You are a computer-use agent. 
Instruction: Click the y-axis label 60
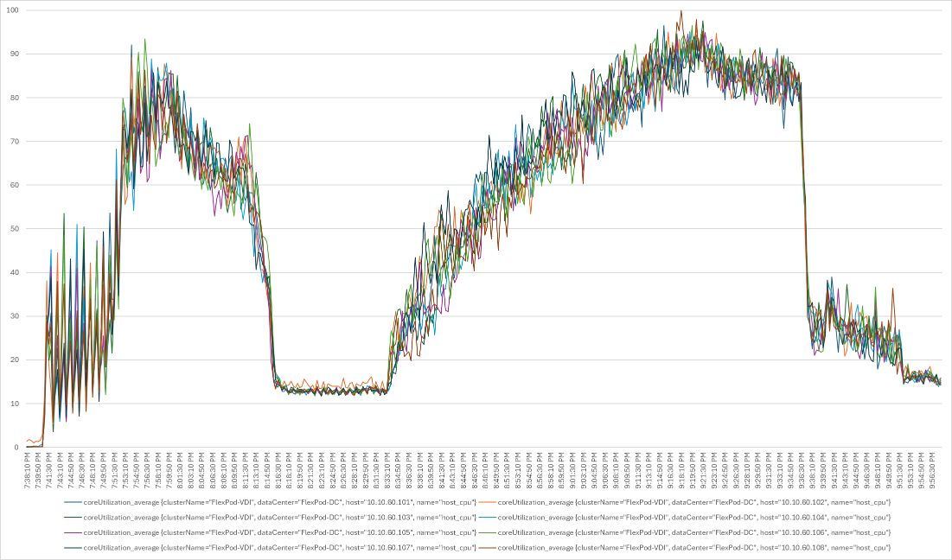14,185
